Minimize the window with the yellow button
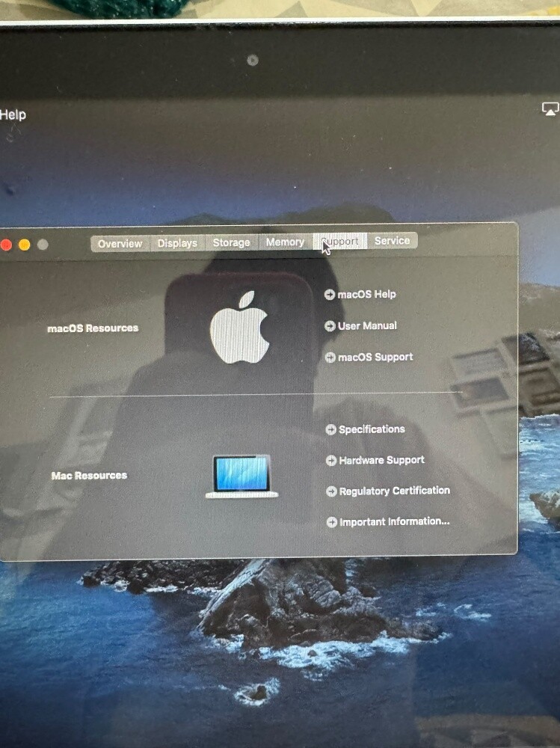Image resolution: width=560 pixels, height=748 pixels. (x=25, y=245)
